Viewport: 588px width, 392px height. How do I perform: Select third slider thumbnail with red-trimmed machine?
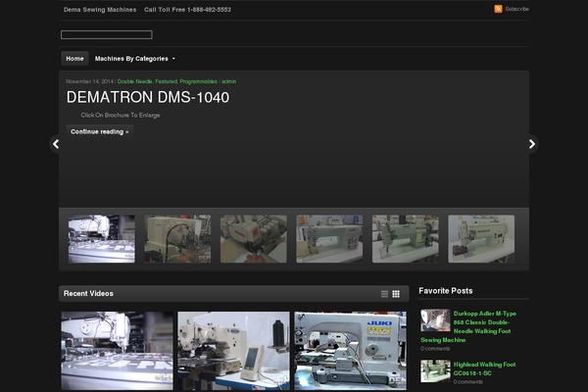[x=254, y=239]
